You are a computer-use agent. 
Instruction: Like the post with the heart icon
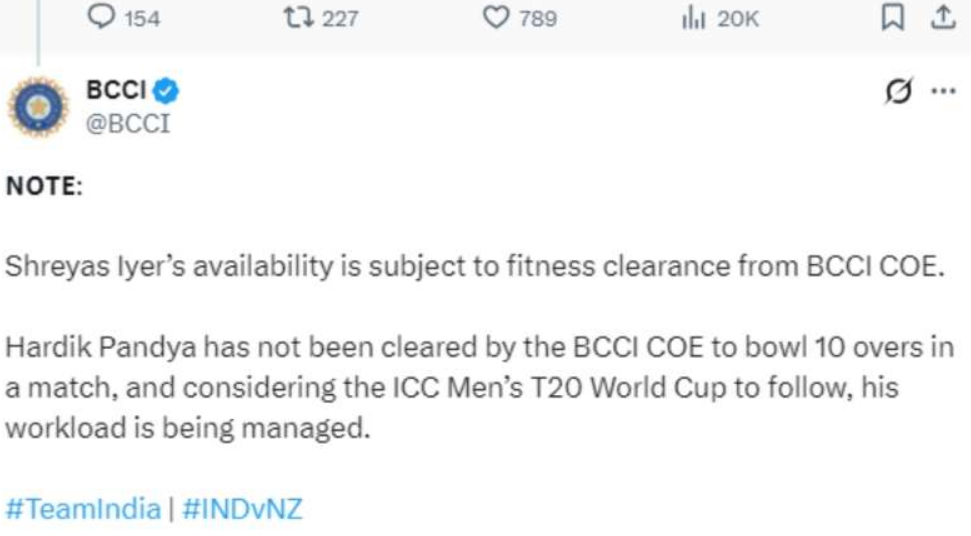(x=496, y=18)
